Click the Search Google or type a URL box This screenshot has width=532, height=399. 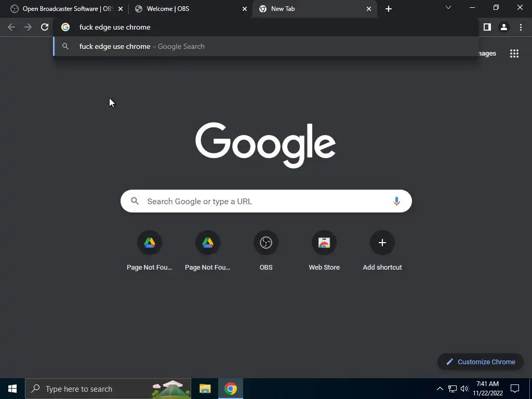click(x=266, y=201)
